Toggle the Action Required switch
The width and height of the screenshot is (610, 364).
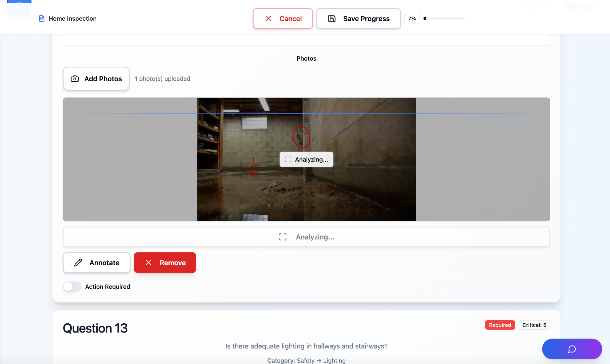[x=72, y=286]
